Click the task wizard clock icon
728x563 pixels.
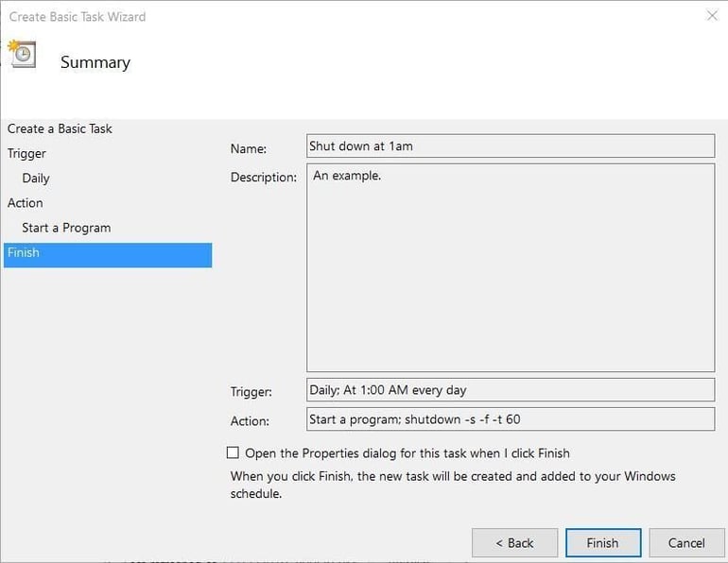pyautogui.click(x=22, y=54)
